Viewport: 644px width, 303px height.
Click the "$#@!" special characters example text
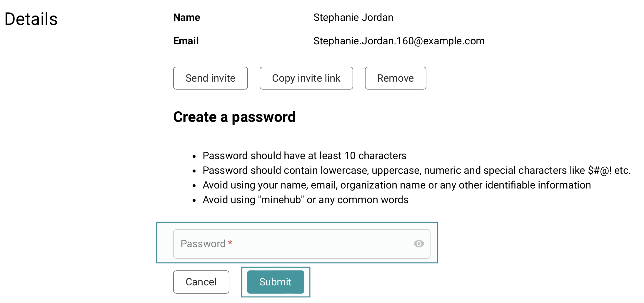click(600, 170)
